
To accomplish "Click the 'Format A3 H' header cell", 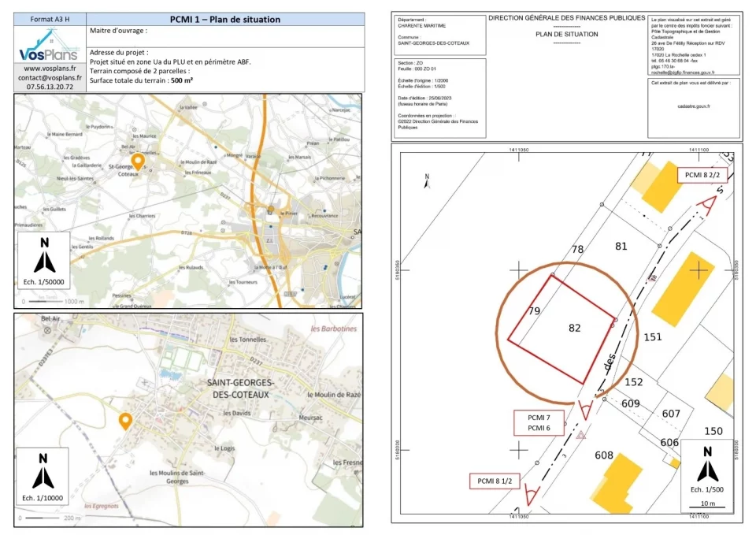I will (x=50, y=19).
